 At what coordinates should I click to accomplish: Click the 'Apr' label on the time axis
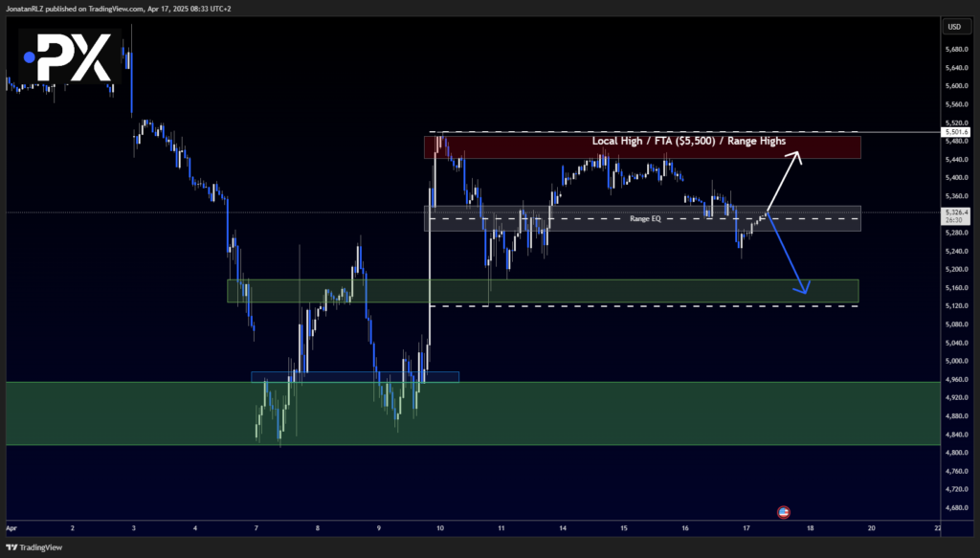coord(11,528)
